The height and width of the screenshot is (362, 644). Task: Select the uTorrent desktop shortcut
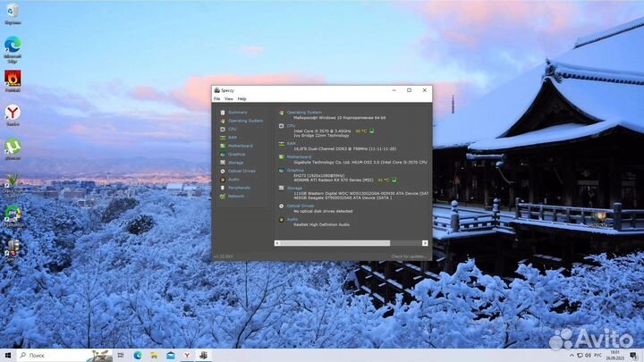tap(13, 147)
